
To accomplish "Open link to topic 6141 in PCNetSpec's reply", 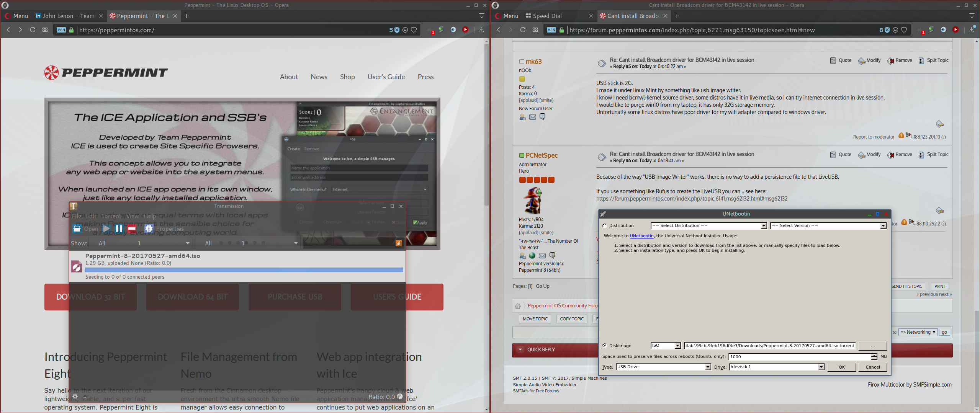I will (x=692, y=199).
